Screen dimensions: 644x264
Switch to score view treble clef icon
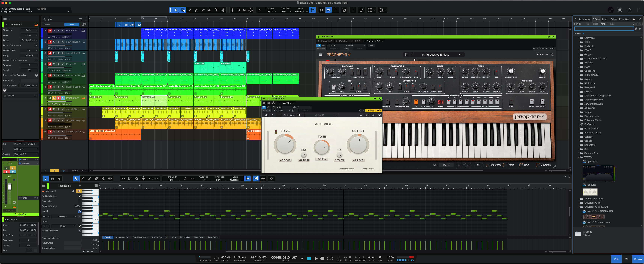[x=59, y=178]
